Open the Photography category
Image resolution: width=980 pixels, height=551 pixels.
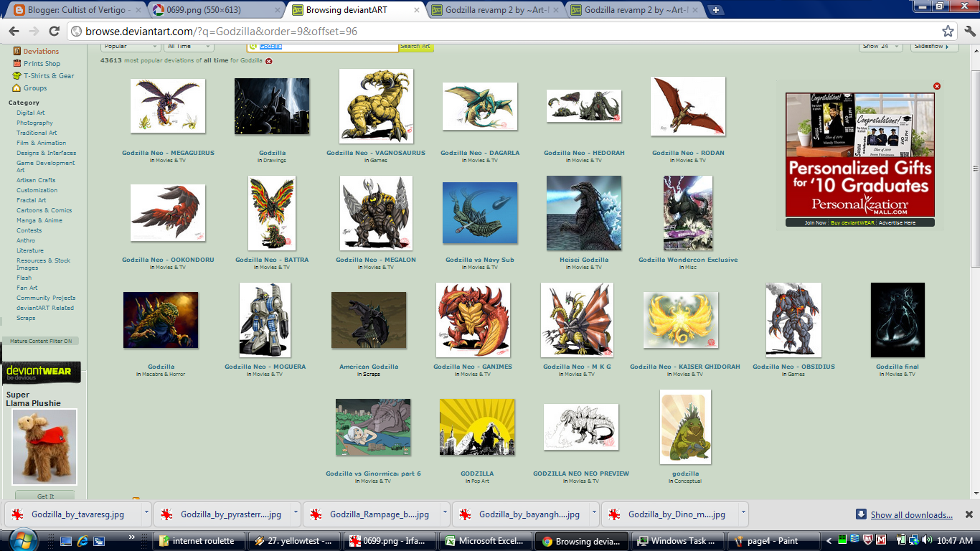click(34, 123)
